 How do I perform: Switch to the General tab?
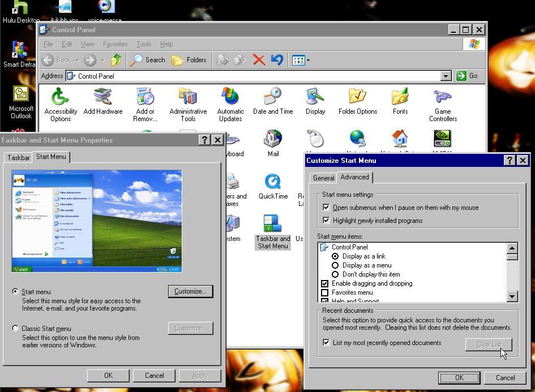(x=323, y=178)
